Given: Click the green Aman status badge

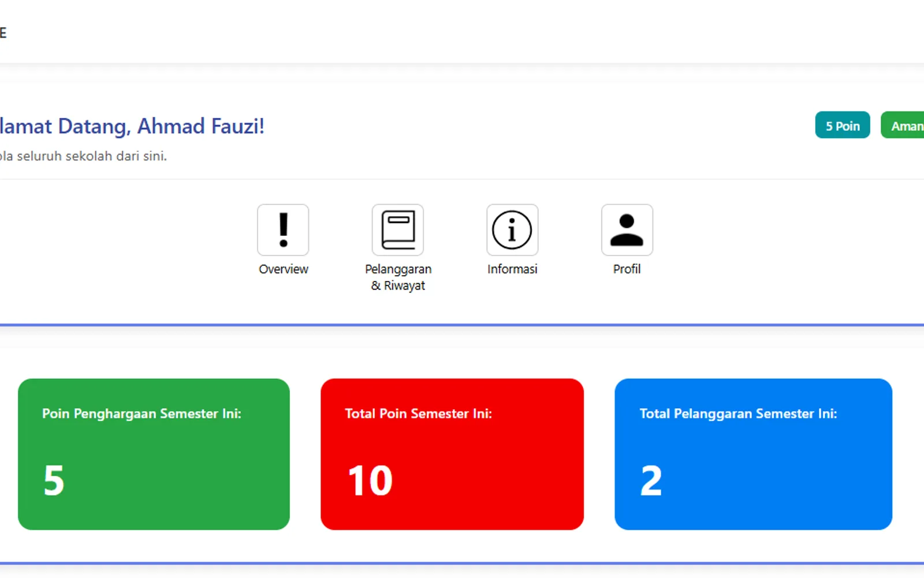Looking at the screenshot, I should pos(903,125).
